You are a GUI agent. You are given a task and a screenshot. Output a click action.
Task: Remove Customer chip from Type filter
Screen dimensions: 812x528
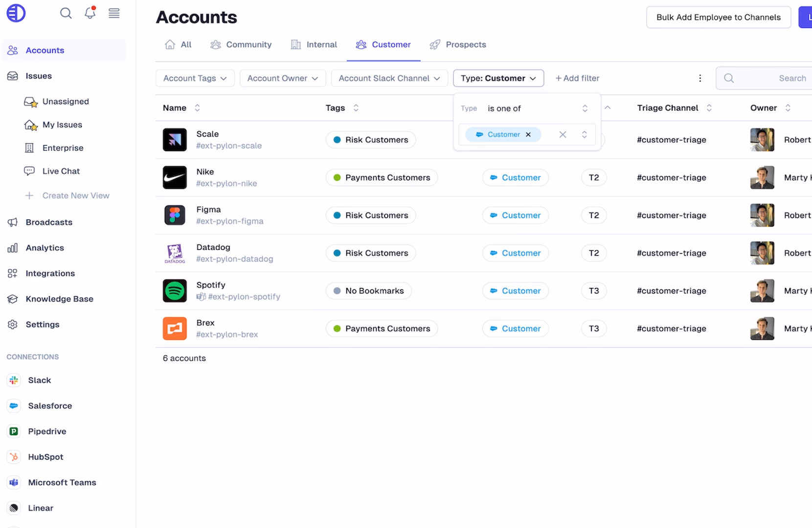(x=528, y=134)
